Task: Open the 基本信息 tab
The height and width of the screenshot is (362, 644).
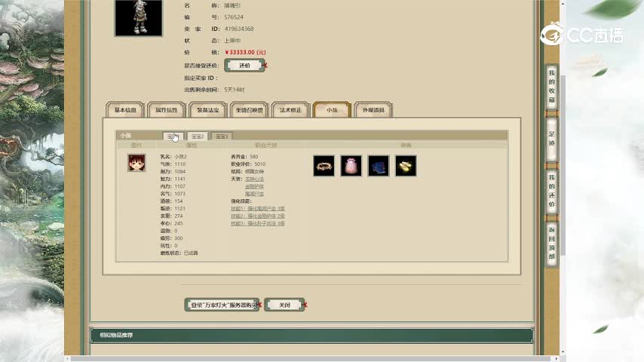Action: (x=125, y=110)
